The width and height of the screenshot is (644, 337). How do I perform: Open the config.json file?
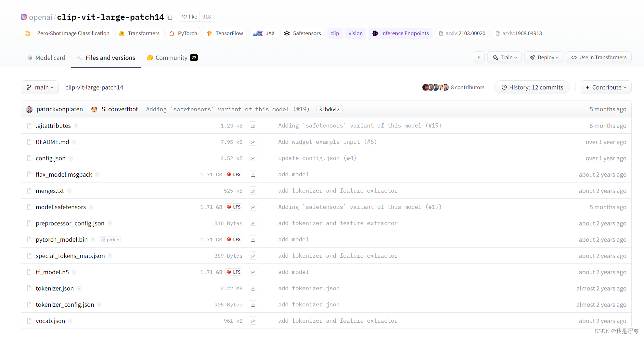pyautogui.click(x=50, y=158)
